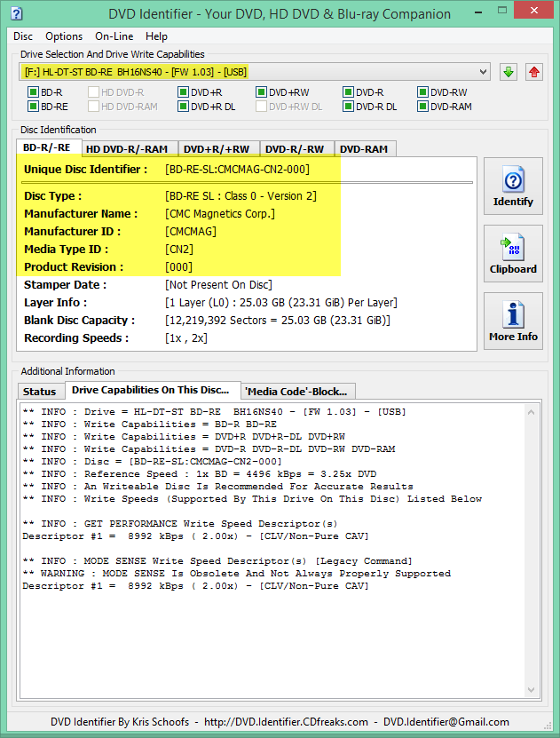Click the red up-arrow eject button
The width and height of the screenshot is (560, 738).
point(533,73)
